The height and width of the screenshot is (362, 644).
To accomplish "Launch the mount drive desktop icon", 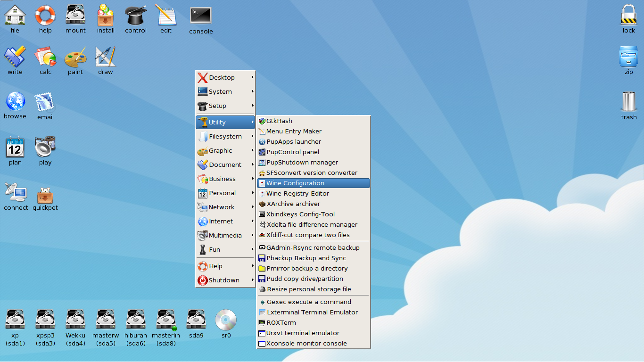I will (x=75, y=15).
